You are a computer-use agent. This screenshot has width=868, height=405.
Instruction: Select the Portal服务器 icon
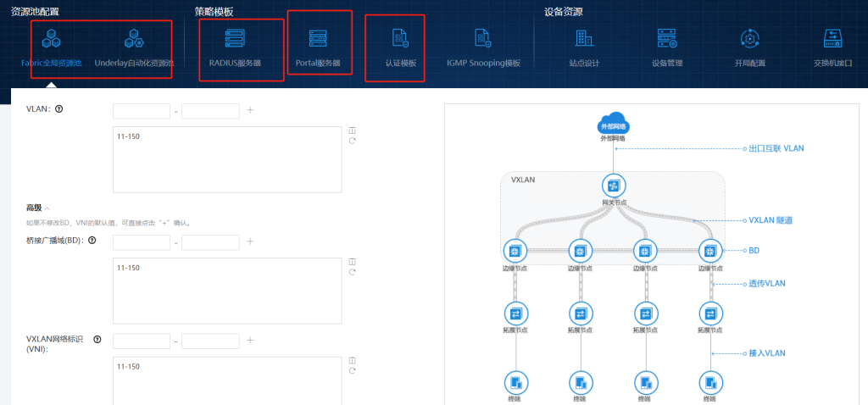(x=318, y=39)
